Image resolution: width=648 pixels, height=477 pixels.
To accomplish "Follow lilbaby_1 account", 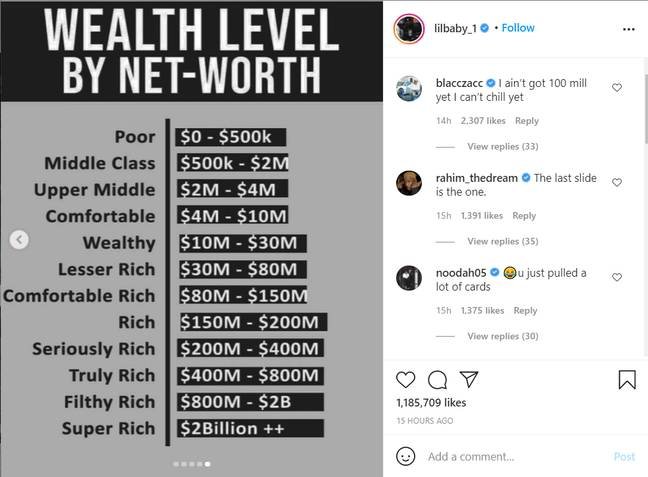I will (x=518, y=28).
